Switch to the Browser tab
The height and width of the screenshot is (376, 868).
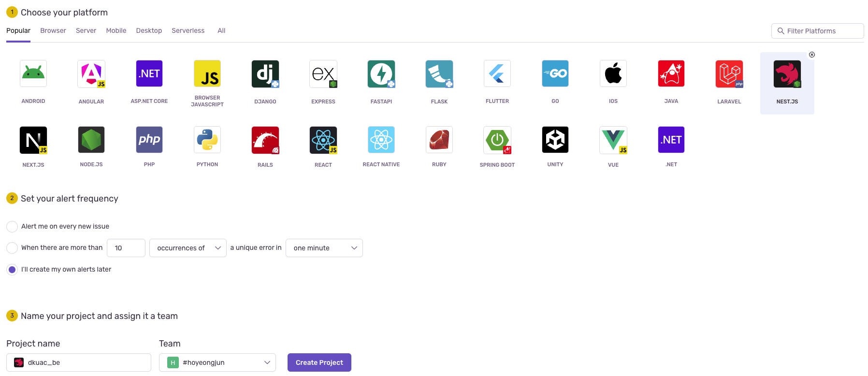click(53, 30)
